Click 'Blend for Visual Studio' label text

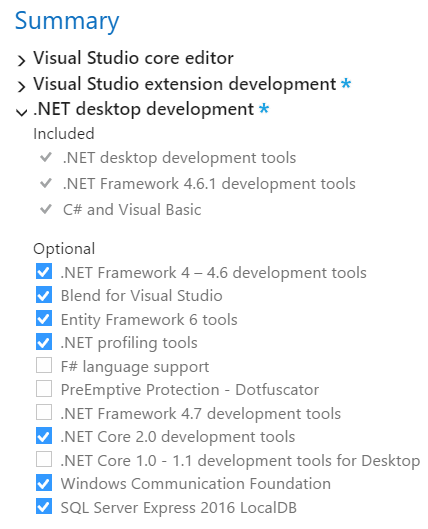[142, 296]
